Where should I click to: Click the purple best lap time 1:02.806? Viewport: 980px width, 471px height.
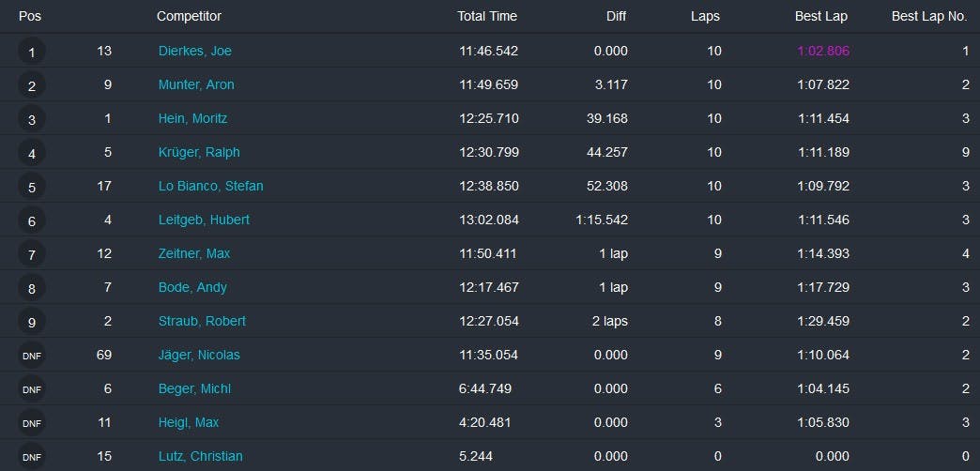pos(823,52)
